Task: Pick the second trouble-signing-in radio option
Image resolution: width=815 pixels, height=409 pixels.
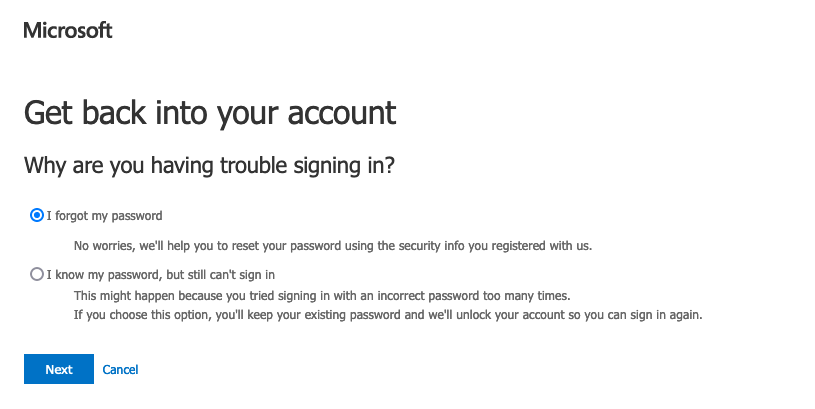Action: [37, 274]
